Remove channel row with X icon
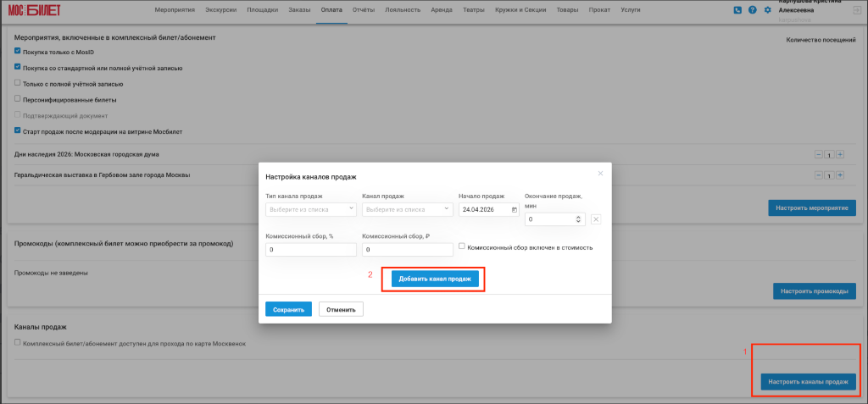Image resolution: width=868 pixels, height=404 pixels. [x=596, y=219]
